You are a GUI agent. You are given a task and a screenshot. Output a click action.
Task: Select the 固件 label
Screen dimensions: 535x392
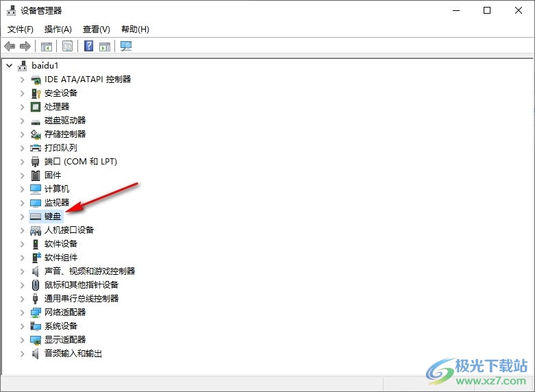tap(53, 175)
